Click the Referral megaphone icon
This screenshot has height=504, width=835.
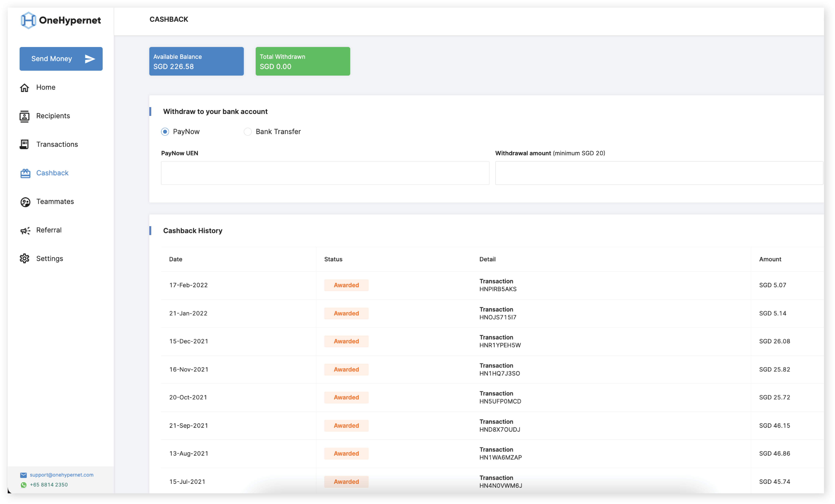(25, 231)
